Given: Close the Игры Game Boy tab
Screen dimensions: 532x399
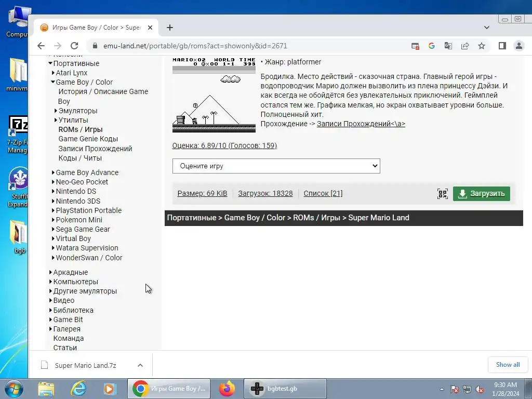Looking at the screenshot, I should [150, 28].
